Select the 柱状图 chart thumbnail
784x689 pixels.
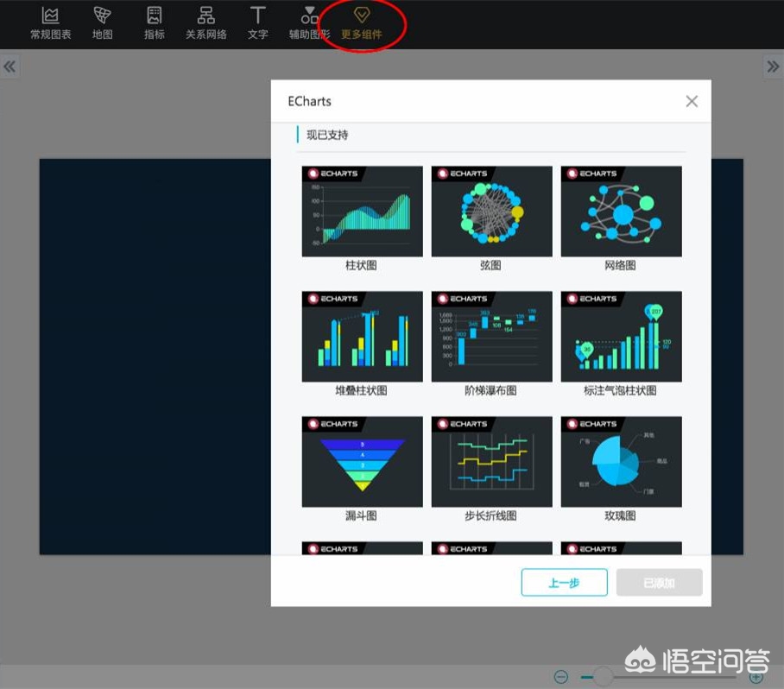click(x=362, y=212)
